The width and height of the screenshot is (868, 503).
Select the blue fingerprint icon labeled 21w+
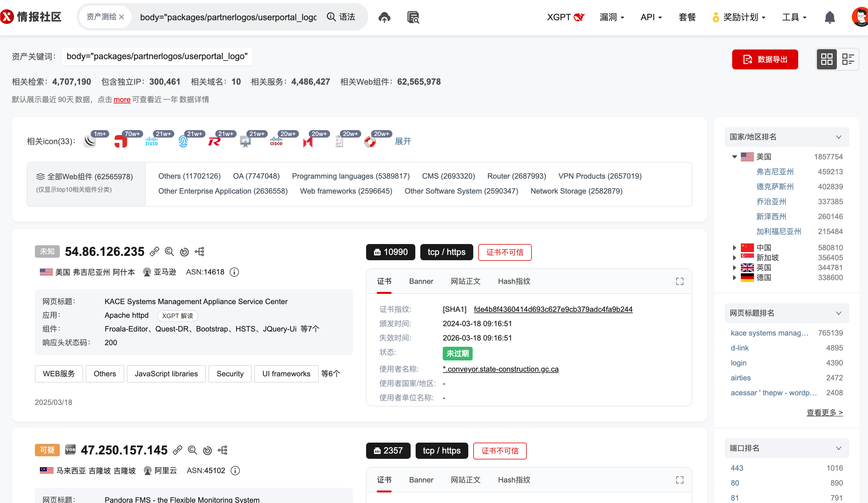183,141
